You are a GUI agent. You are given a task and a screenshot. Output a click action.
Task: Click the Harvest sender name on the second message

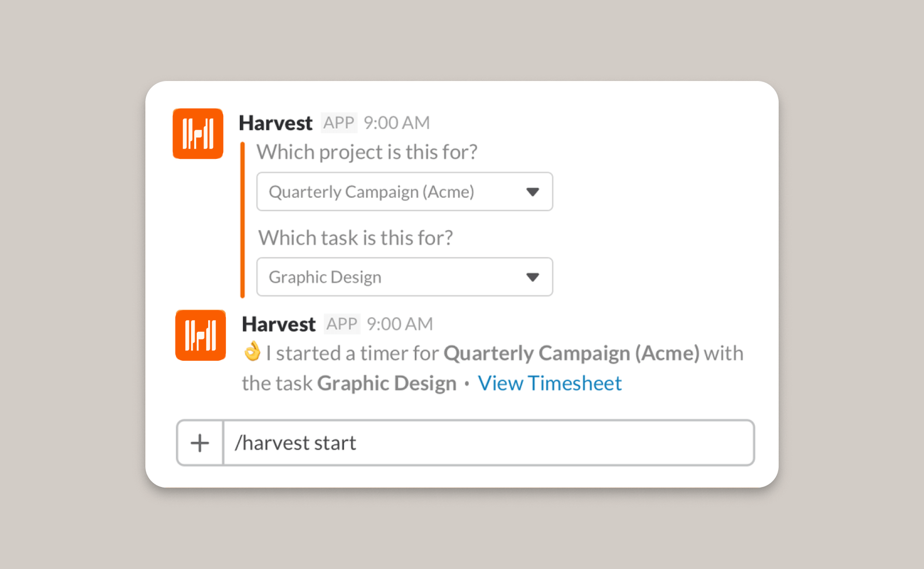pyautogui.click(x=278, y=323)
